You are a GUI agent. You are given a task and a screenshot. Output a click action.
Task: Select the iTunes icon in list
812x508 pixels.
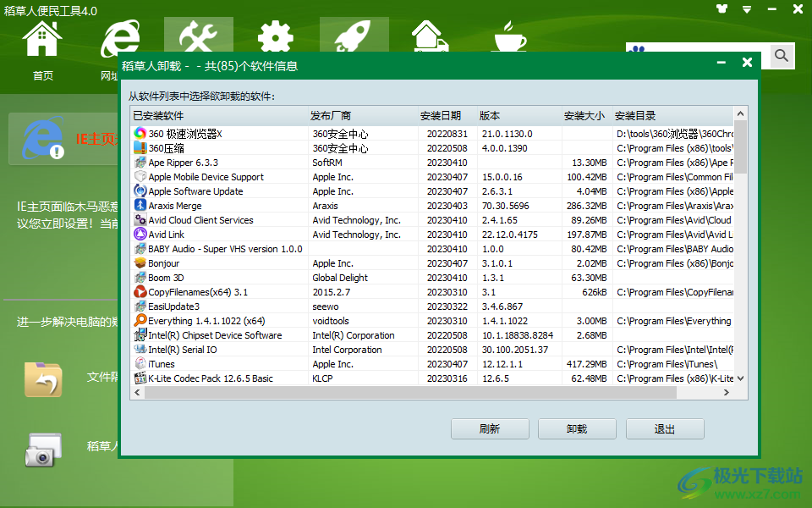[140, 363]
